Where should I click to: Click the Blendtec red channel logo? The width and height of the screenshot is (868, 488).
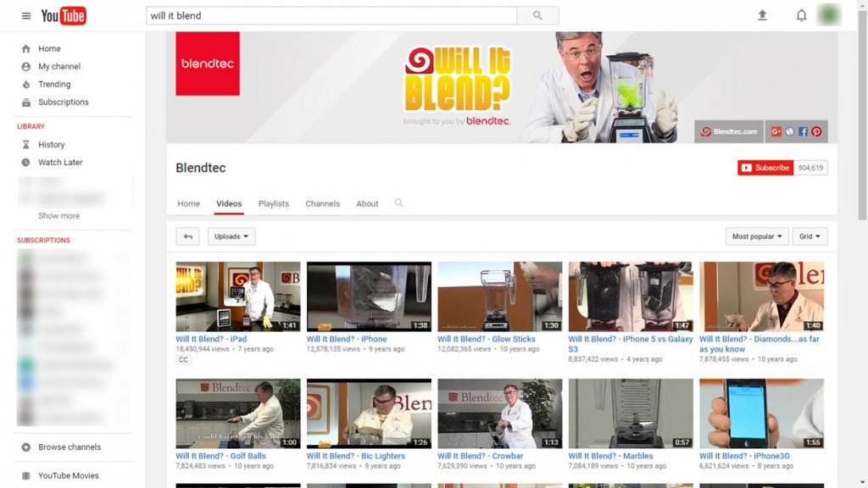coord(208,64)
